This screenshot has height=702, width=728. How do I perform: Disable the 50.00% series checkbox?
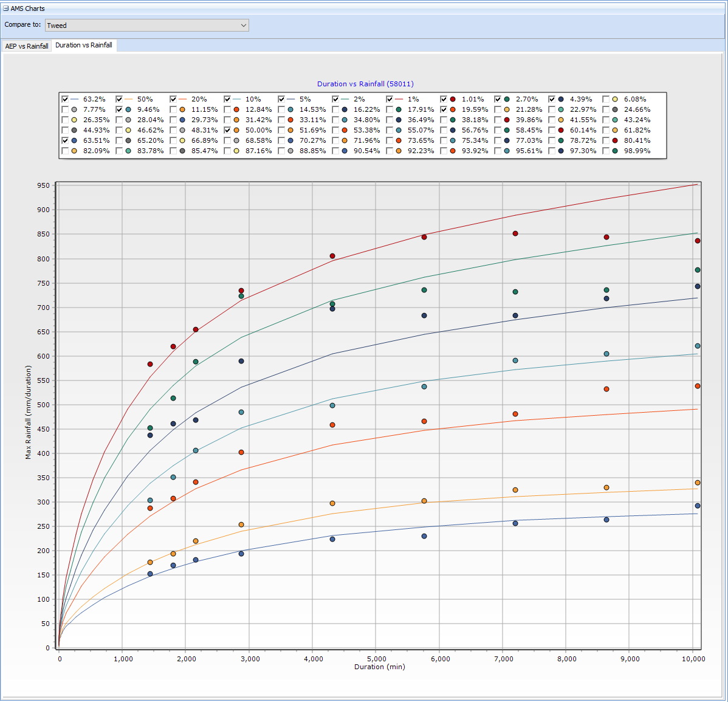point(227,130)
